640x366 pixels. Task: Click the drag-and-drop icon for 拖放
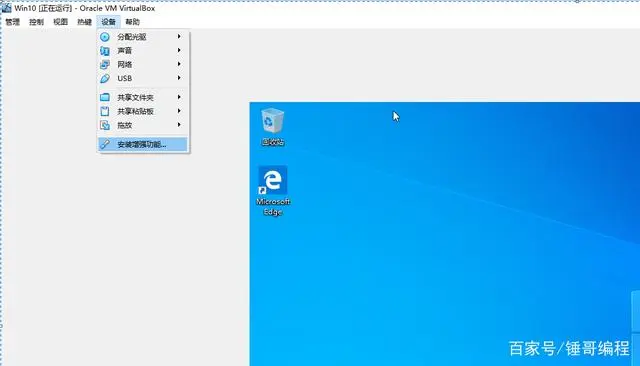click(x=105, y=125)
